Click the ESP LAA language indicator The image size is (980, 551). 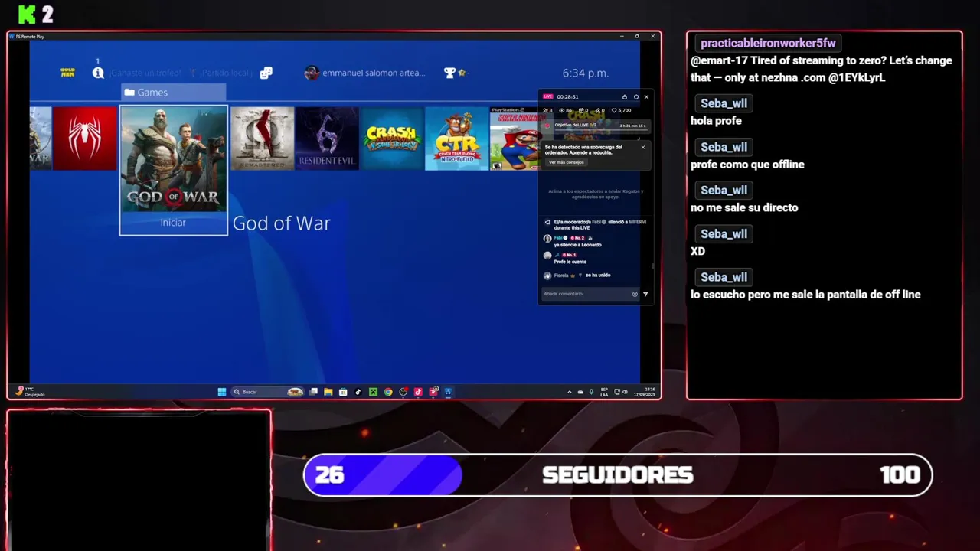(x=604, y=392)
